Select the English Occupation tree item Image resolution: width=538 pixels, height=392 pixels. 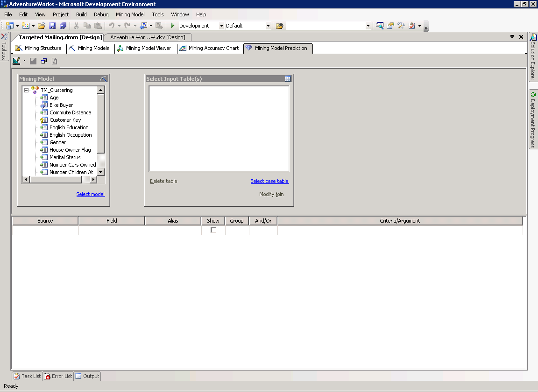71,135
